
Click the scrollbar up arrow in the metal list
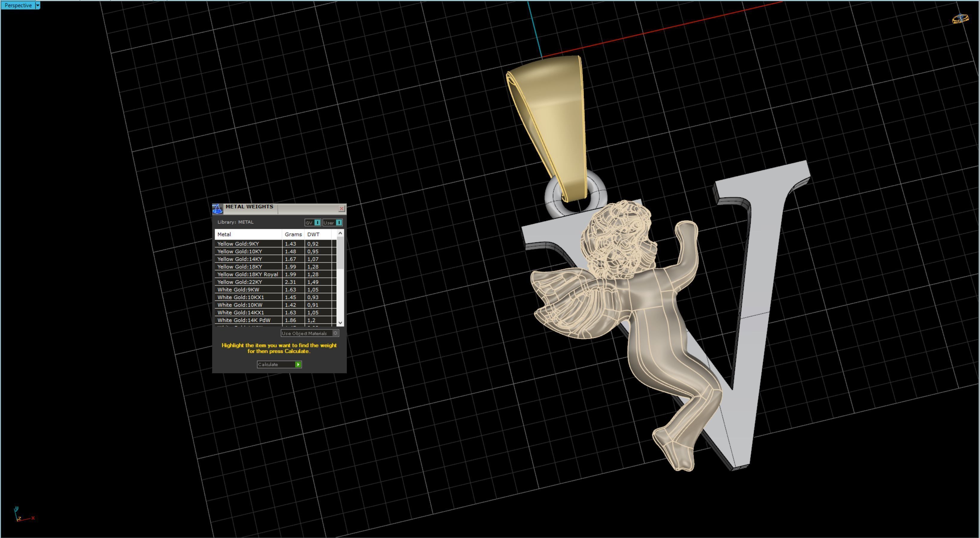(341, 233)
